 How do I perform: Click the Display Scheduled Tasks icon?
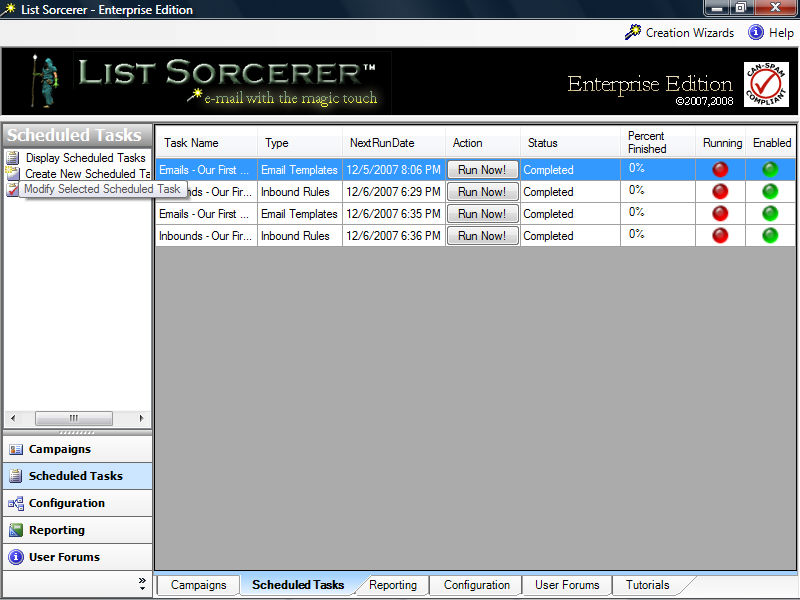(13, 158)
